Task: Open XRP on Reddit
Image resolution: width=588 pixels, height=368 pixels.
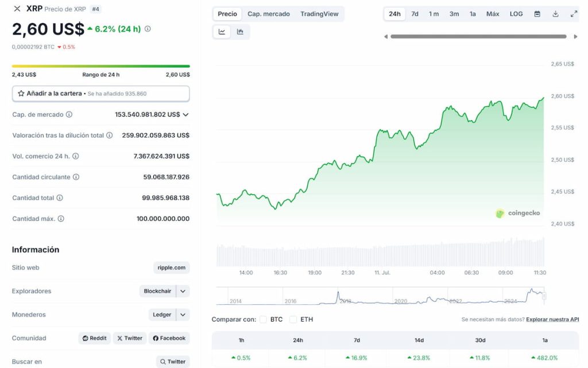Action: [94, 338]
